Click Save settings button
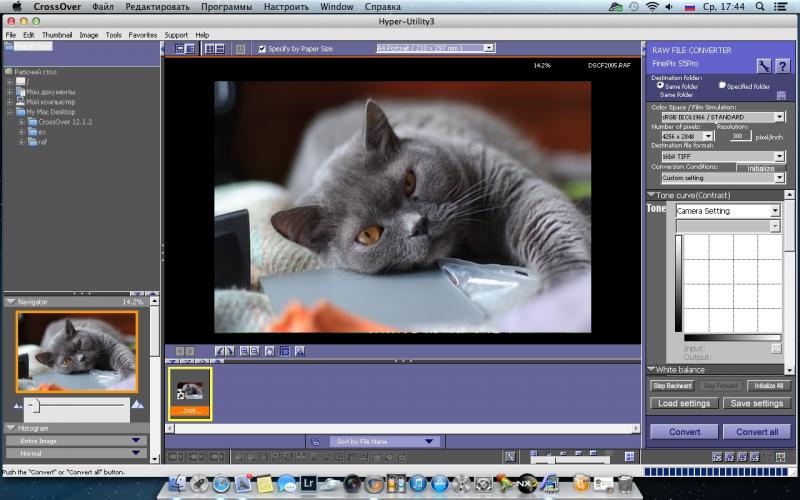 point(757,403)
